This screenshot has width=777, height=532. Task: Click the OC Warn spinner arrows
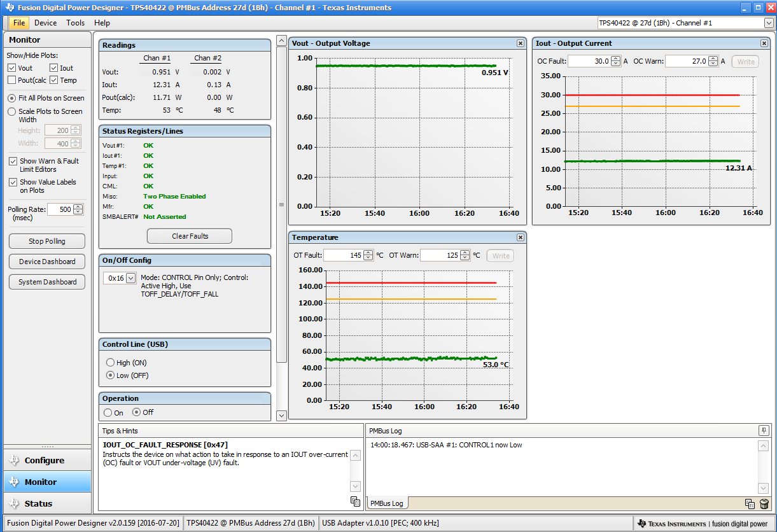(x=713, y=62)
